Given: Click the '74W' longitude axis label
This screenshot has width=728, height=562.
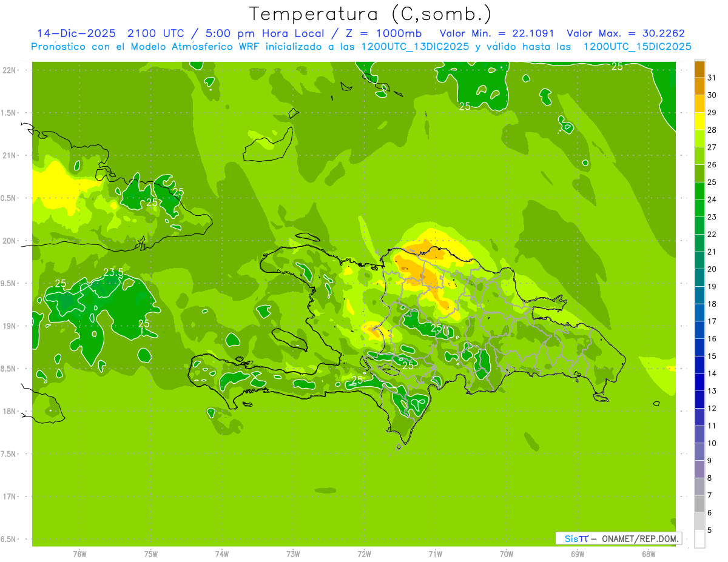Looking at the screenshot, I should (222, 554).
